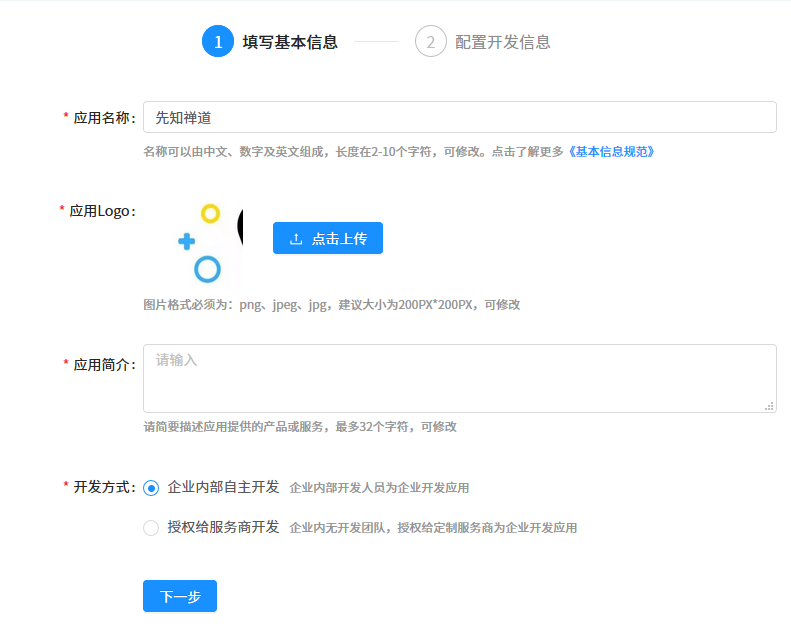Viewport: 791px width, 624px height.
Task: Click the textarea resize handle
Action: [x=769, y=406]
